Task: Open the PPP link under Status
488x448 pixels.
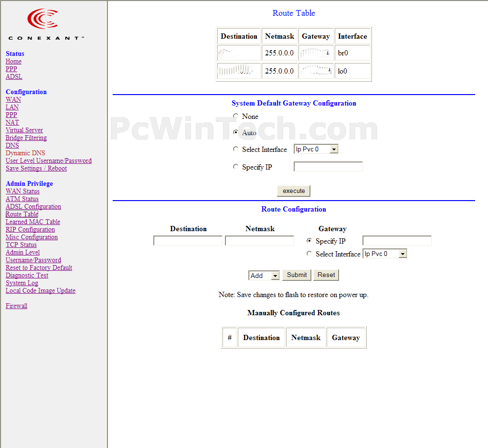Action: pyautogui.click(x=11, y=69)
